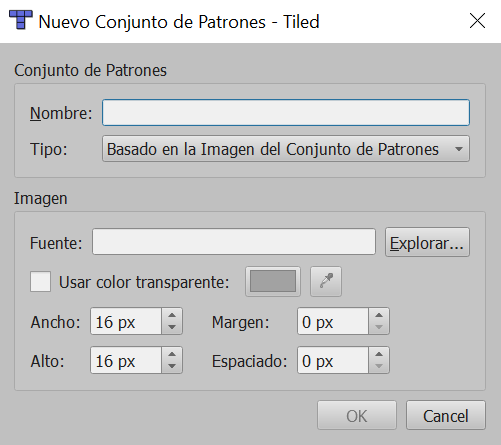Increase Espaciado value with up arrow
501x445 pixels.
[x=379, y=354]
